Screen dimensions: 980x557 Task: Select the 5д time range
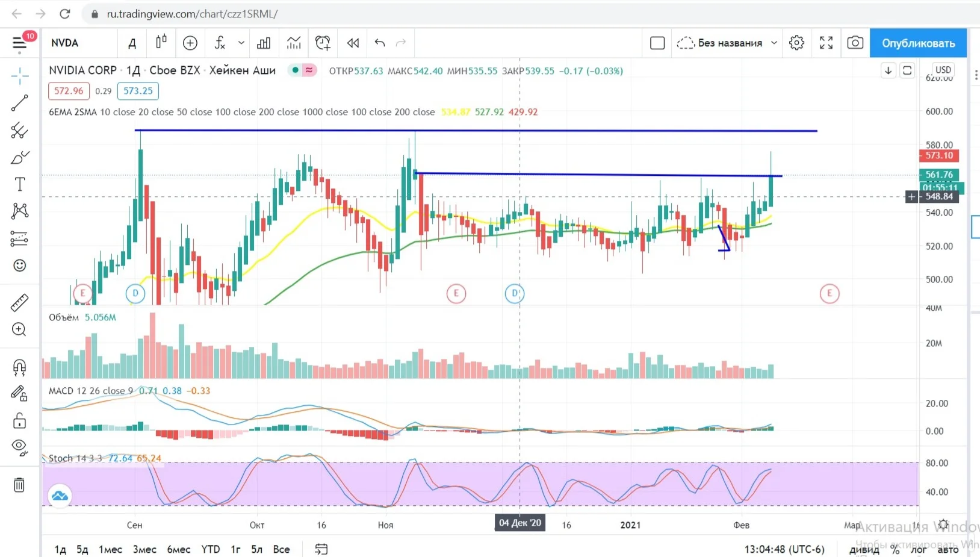(x=82, y=549)
